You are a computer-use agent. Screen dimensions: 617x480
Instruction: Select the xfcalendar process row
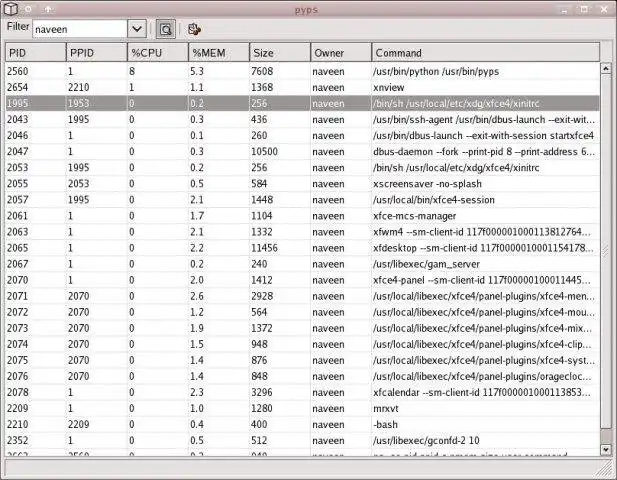(x=302, y=392)
